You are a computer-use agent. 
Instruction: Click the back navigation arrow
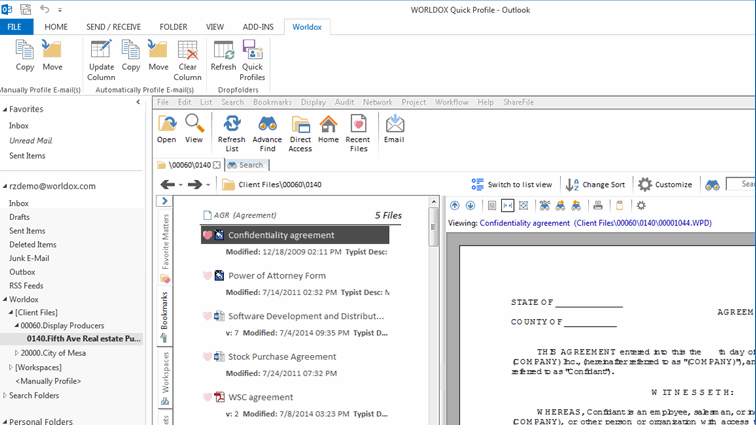coord(168,184)
